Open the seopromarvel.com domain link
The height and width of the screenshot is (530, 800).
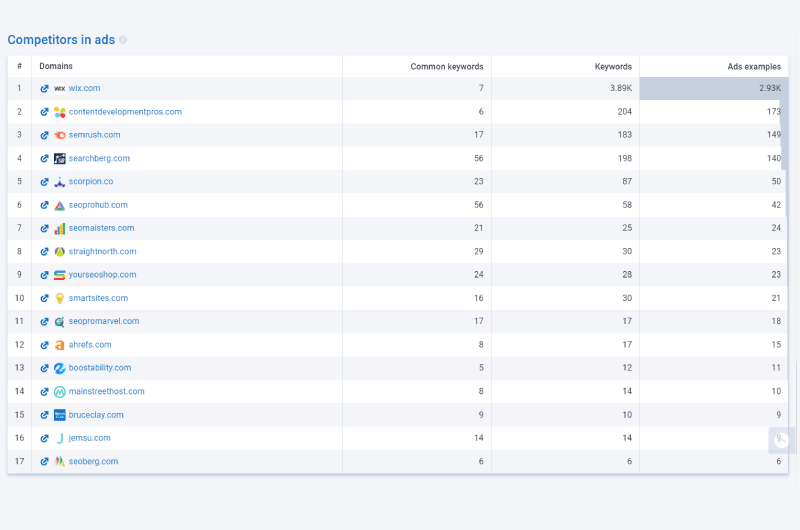[104, 321]
